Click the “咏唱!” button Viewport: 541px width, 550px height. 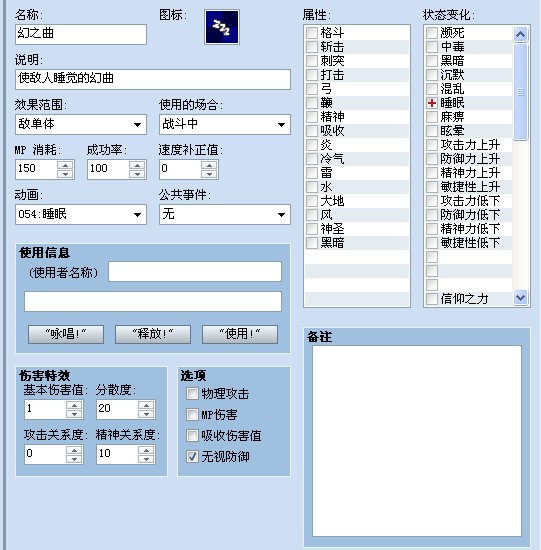point(66,334)
